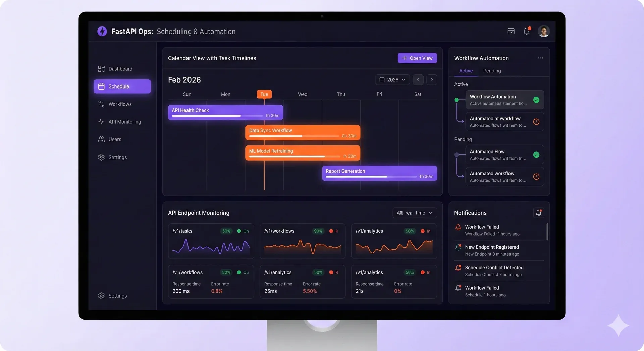Expand the 2026 year dropdown
The width and height of the screenshot is (644, 351).
(392, 80)
